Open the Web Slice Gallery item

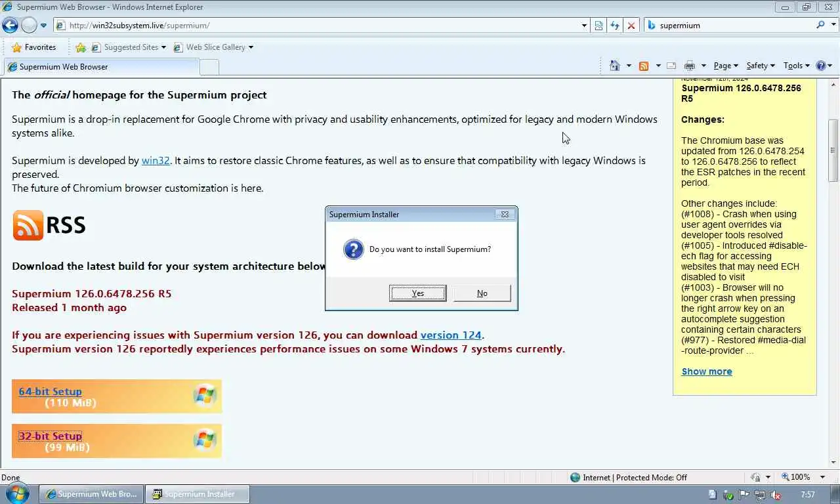[213, 47]
